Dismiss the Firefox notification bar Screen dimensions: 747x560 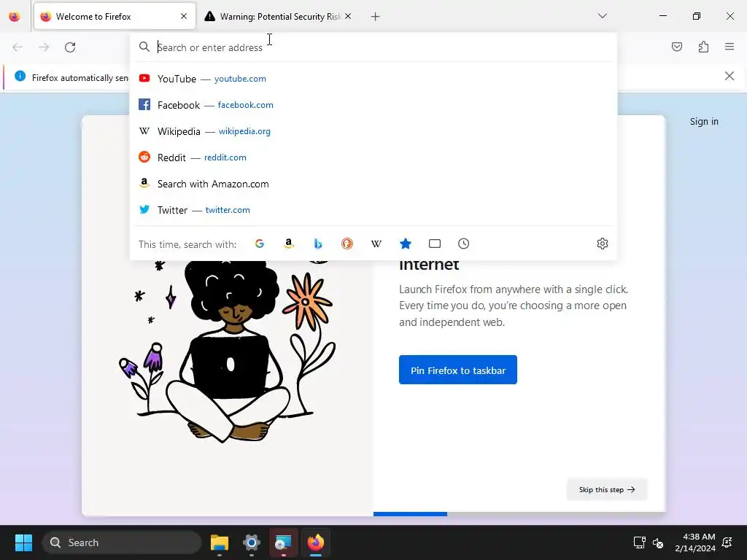click(x=729, y=76)
